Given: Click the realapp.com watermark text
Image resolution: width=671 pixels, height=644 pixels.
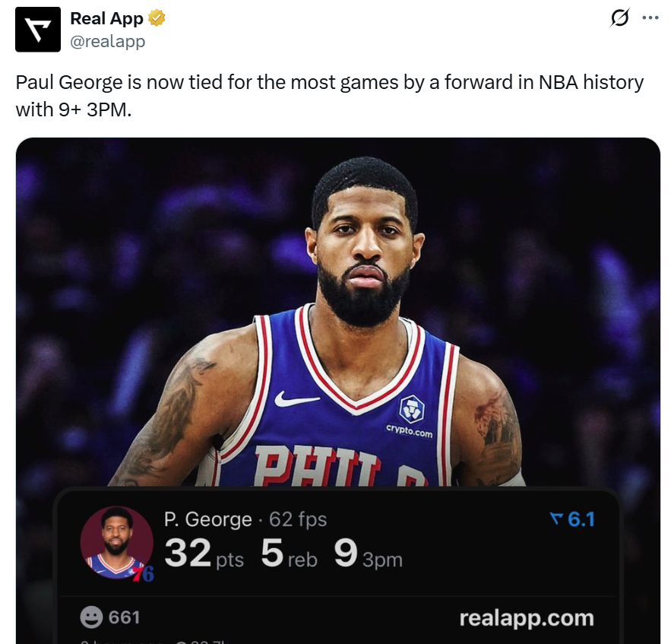Looking at the screenshot, I should [526, 618].
